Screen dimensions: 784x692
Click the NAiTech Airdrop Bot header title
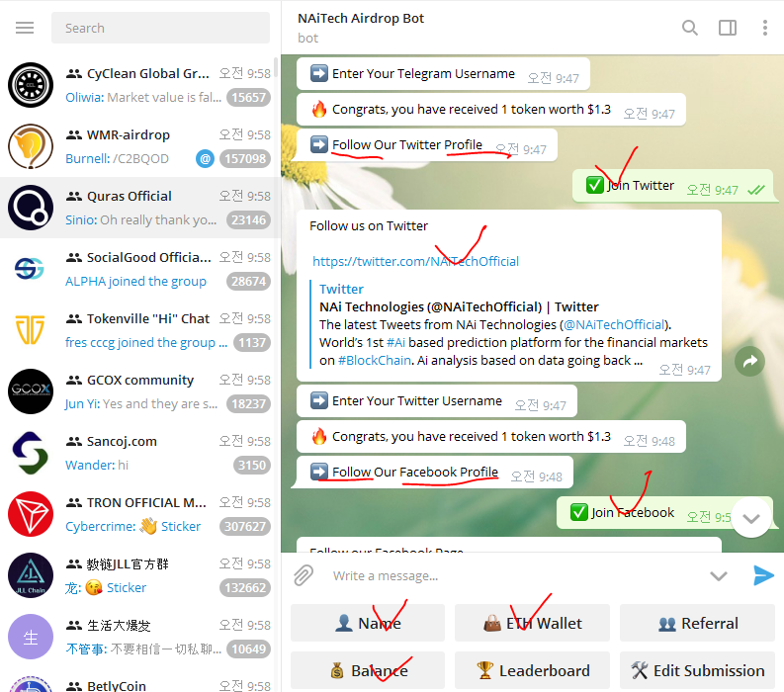[x=361, y=19]
